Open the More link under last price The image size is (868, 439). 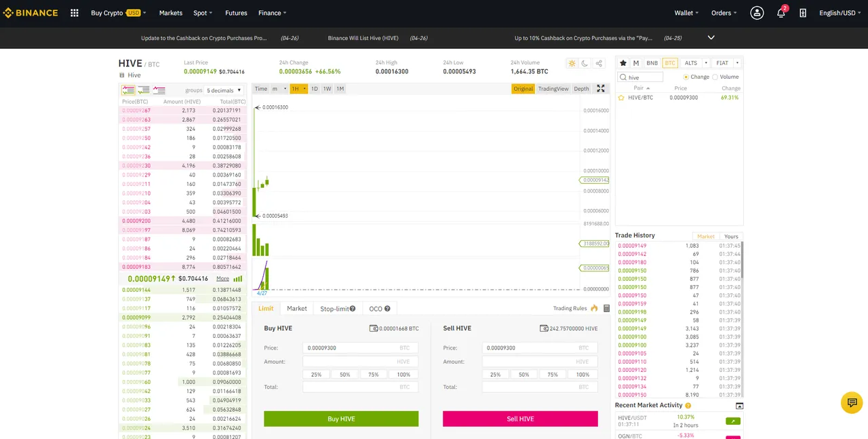(222, 279)
